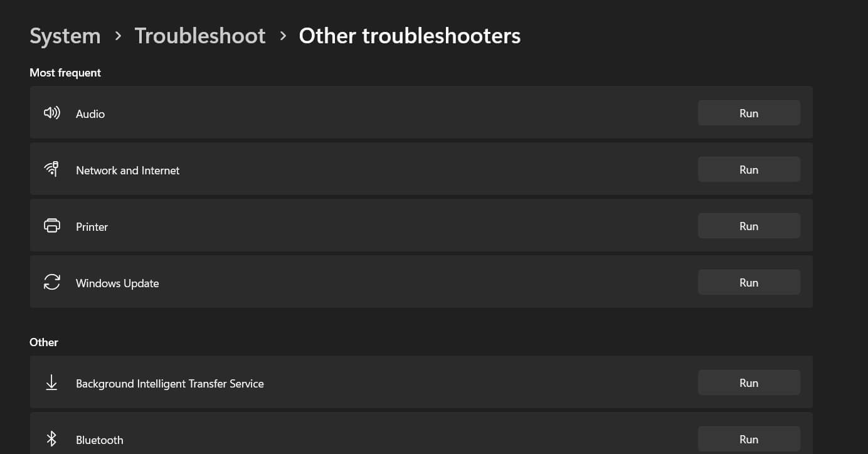The image size is (868, 454).
Task: Run the Windows Update troubleshooter
Action: (749, 282)
